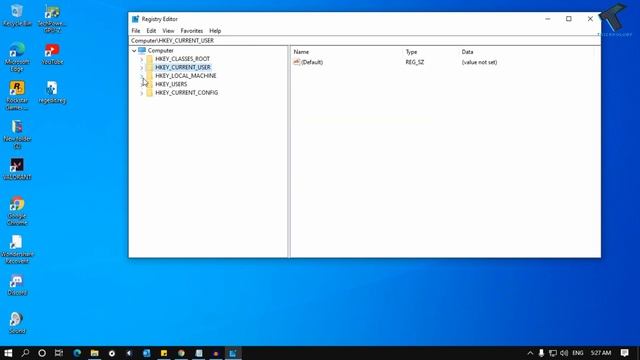Open the Windows Start menu
Screen dimensions: 640x360
click(8, 353)
